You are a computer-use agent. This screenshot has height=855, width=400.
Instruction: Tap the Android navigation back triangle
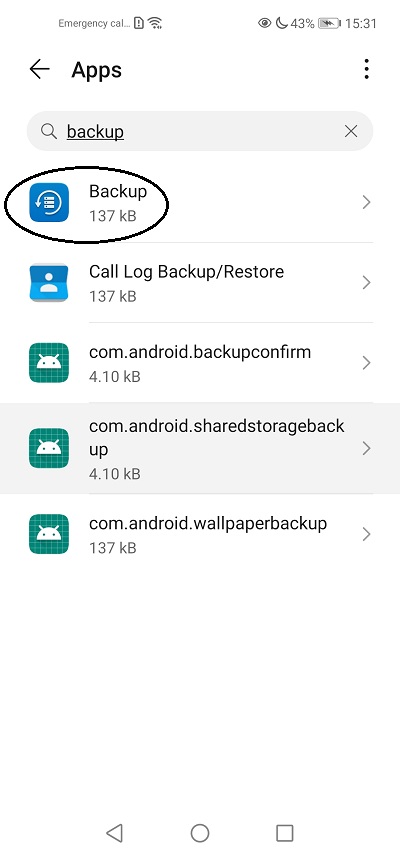[114, 833]
